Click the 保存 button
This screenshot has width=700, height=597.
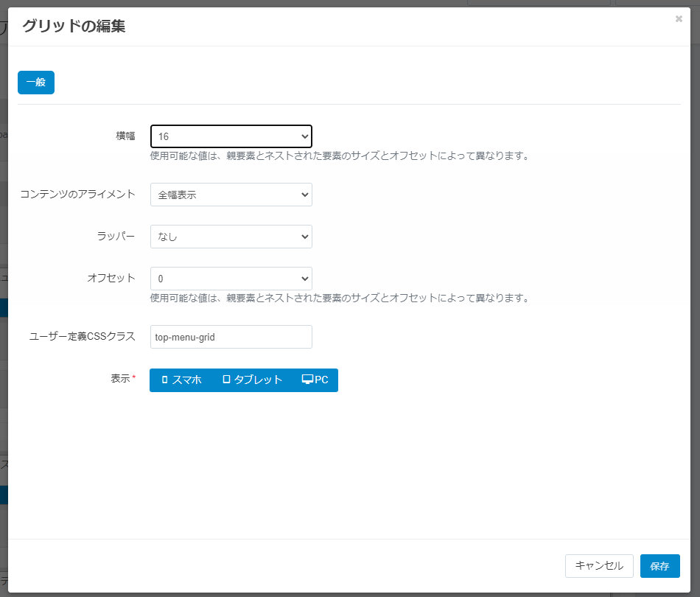pos(659,566)
